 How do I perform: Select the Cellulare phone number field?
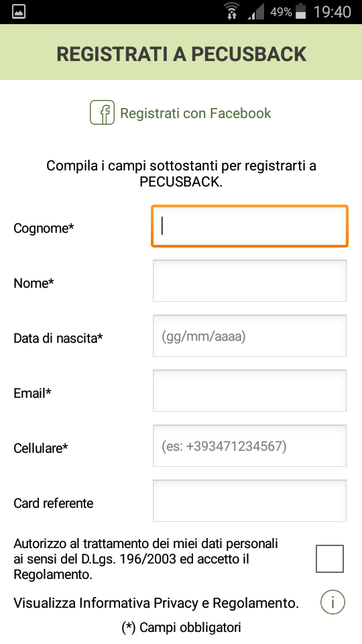click(x=249, y=445)
